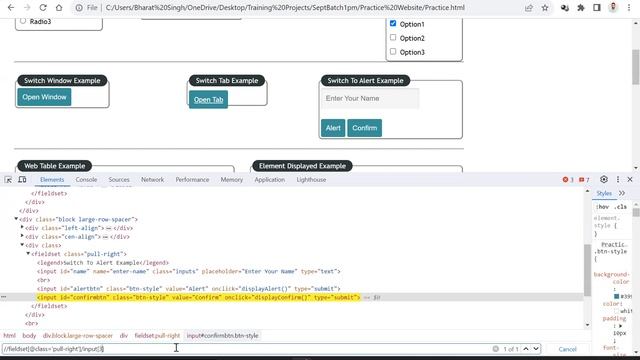Viewport: 640px width, 360px height.
Task: Check the Option2 checkbox
Action: (393, 38)
